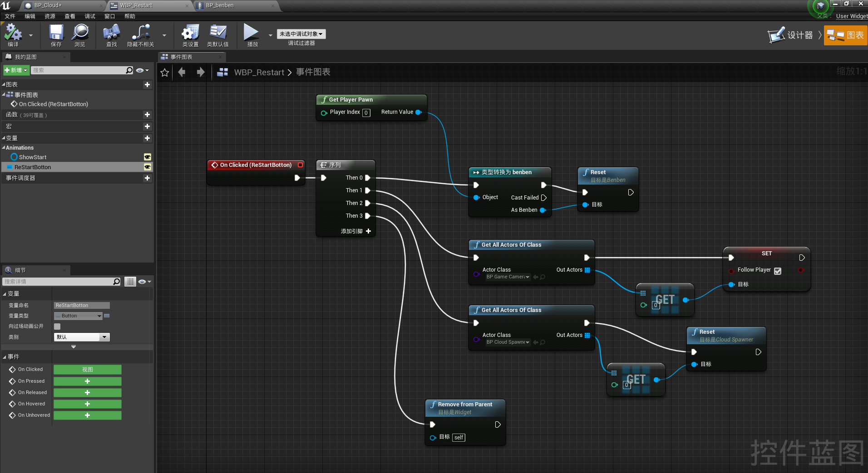Screen dimensions: 868x473
Task: Open the 调试 menu
Action: click(90, 16)
